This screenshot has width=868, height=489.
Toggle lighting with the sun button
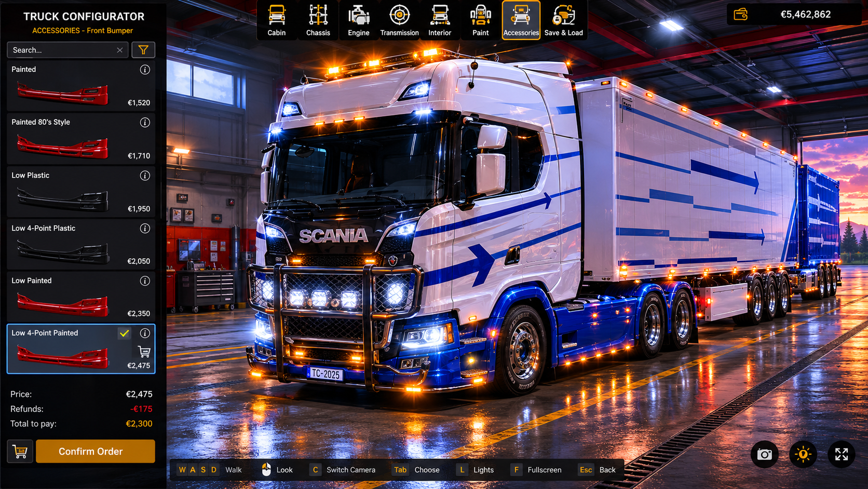coord(803,455)
